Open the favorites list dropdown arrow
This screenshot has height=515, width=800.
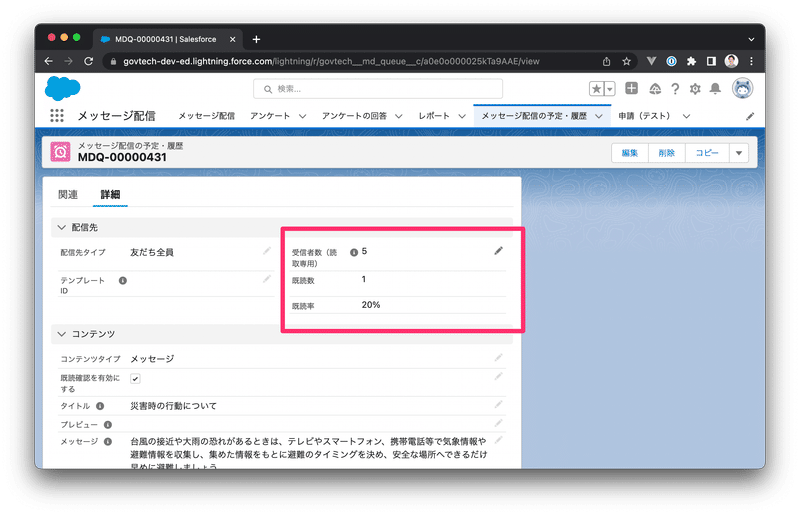point(609,89)
